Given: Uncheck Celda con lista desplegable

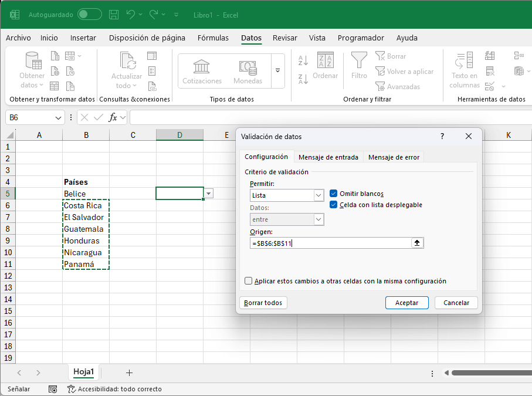Looking at the screenshot, I should point(334,205).
